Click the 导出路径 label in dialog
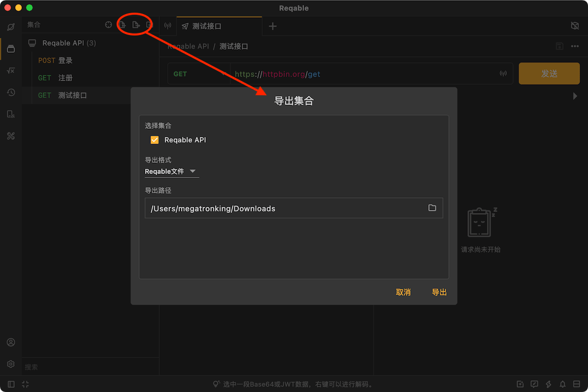The height and width of the screenshot is (392, 588). pos(158,191)
